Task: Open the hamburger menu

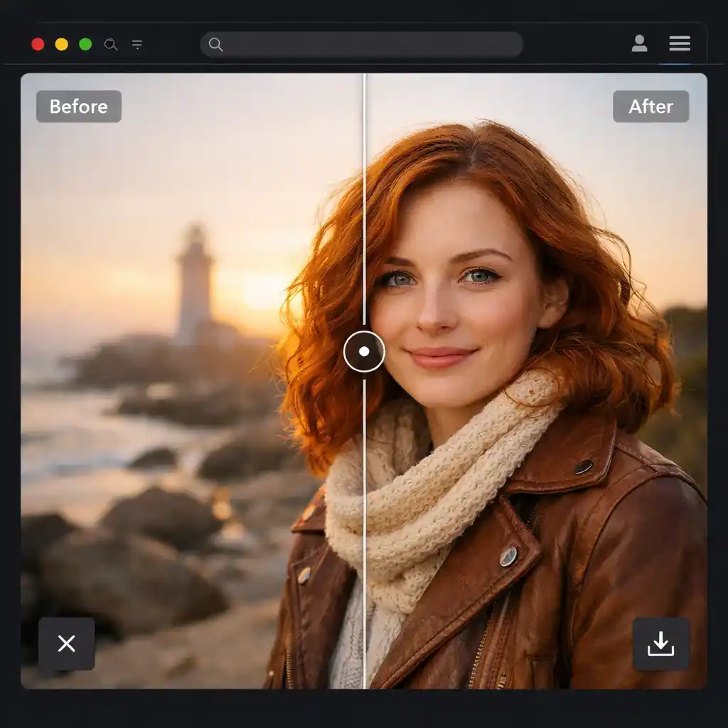Action: coord(679,44)
